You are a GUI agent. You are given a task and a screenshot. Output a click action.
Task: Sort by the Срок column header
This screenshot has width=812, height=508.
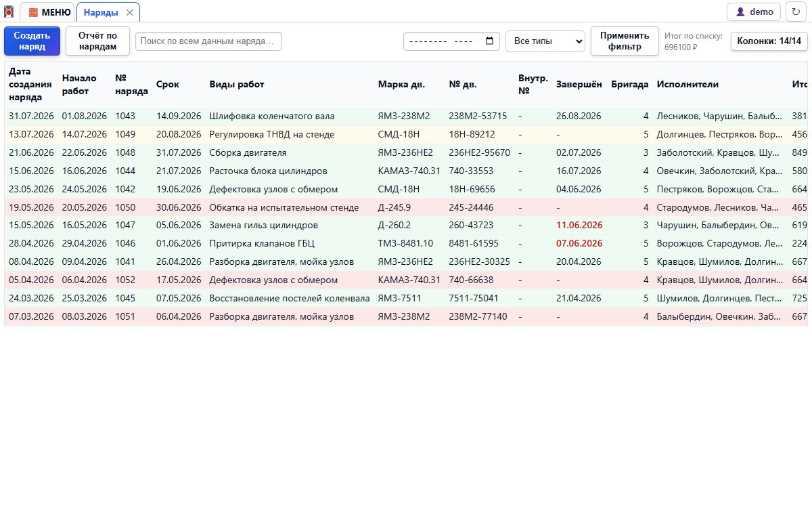(x=168, y=85)
